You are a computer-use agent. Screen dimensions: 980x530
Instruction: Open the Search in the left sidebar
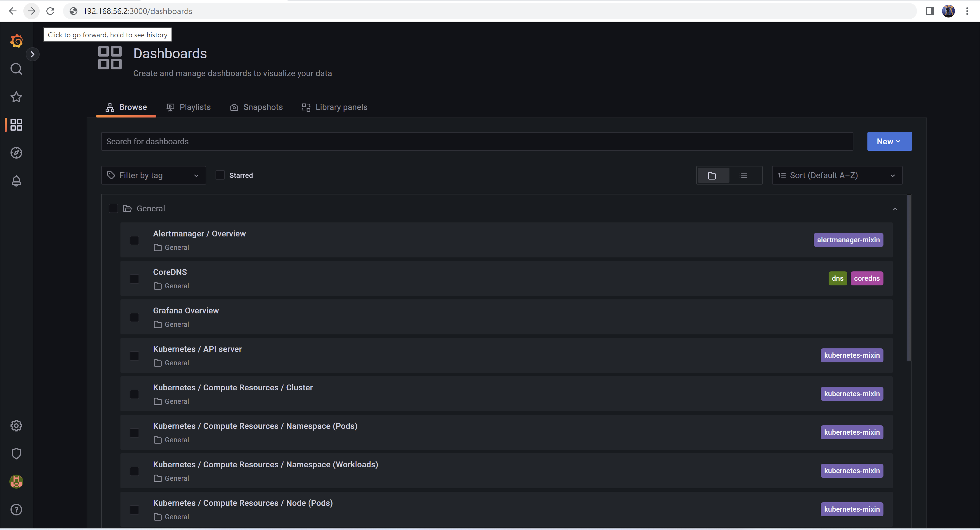(16, 69)
